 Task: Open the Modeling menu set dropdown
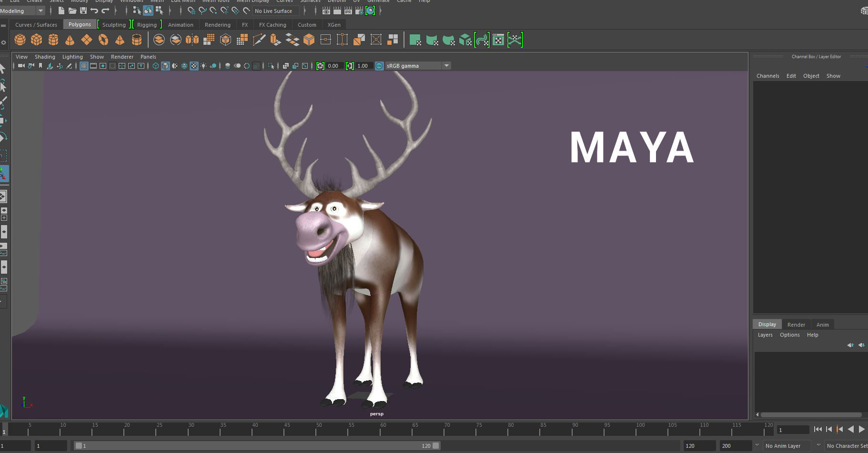pos(22,10)
